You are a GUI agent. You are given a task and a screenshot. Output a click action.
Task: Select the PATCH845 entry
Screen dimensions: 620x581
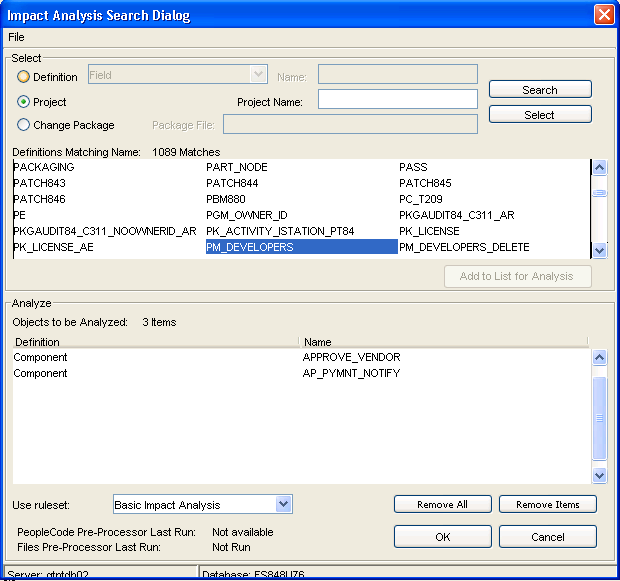[x=425, y=183]
